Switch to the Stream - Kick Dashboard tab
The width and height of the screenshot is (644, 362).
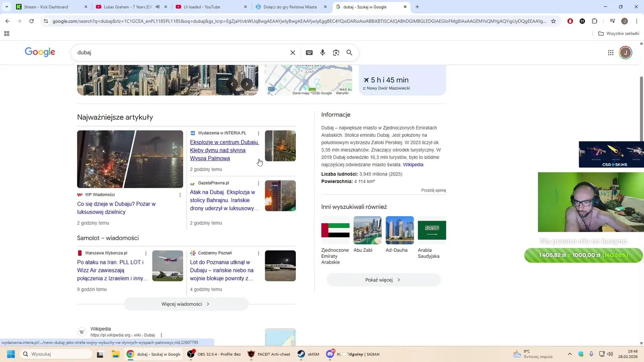click(x=46, y=7)
